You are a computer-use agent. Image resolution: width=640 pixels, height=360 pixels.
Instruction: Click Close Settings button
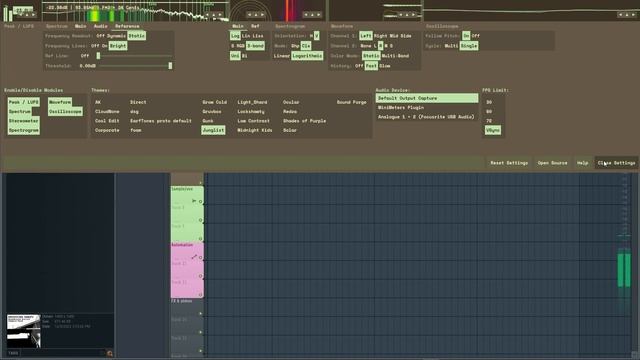[x=616, y=163]
